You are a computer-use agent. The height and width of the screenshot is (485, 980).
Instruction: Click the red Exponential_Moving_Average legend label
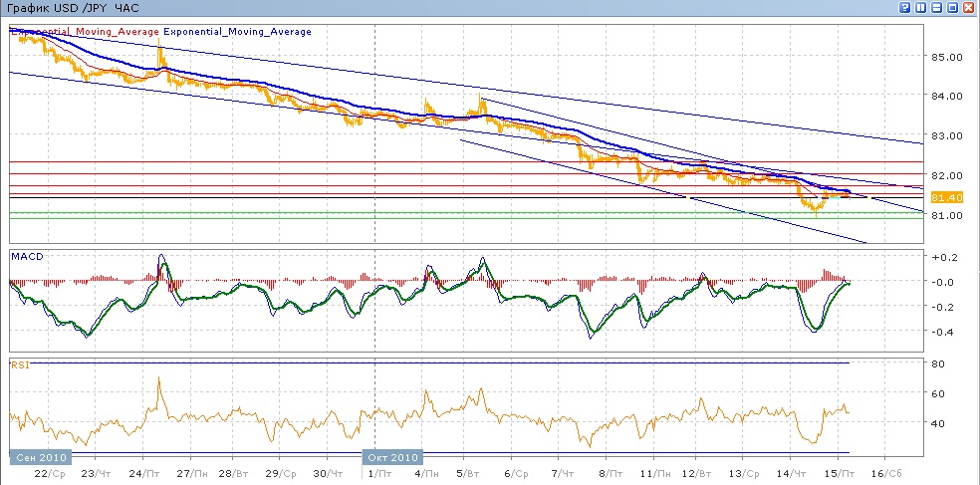pyautogui.click(x=85, y=32)
